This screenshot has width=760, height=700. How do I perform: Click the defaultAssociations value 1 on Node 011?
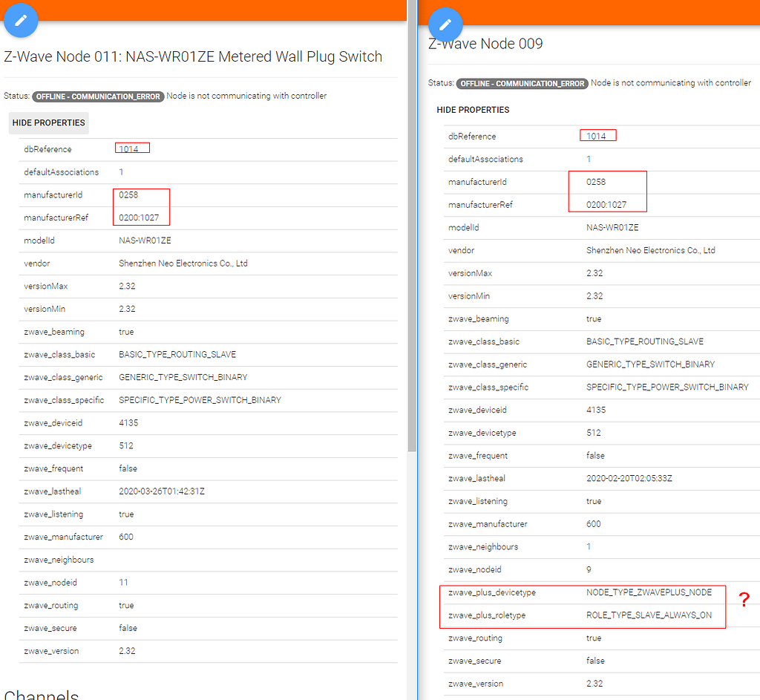pyautogui.click(x=120, y=171)
